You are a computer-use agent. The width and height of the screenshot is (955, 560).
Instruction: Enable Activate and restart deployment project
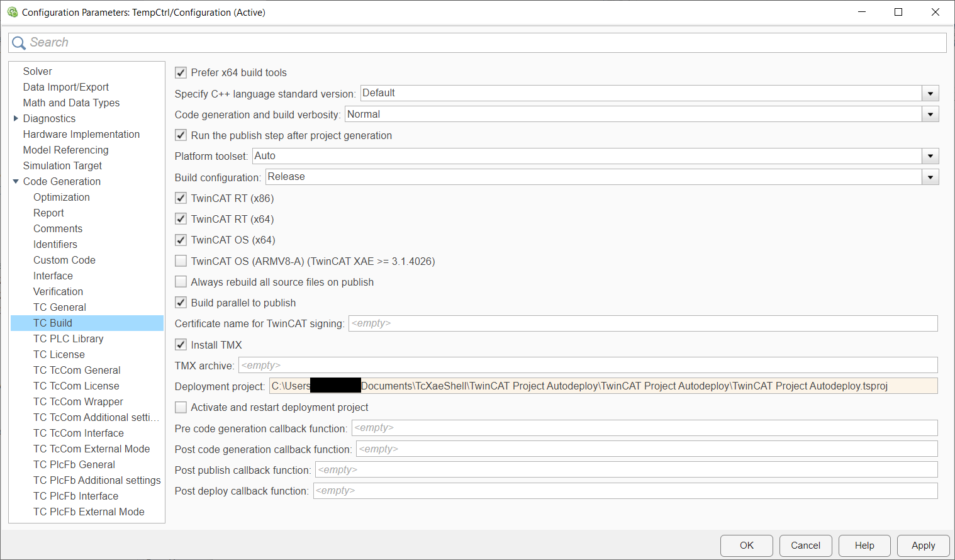click(x=181, y=407)
